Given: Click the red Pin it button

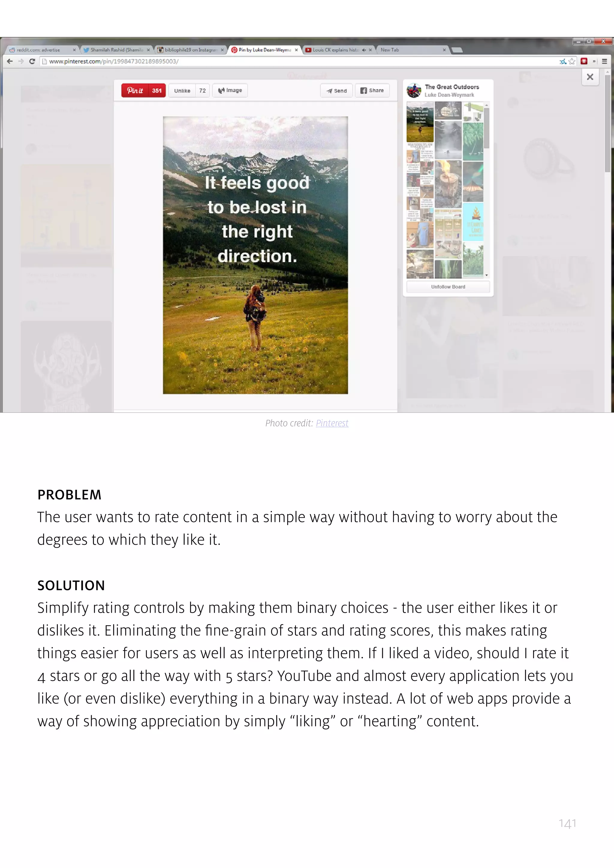Looking at the screenshot, I should point(143,90).
